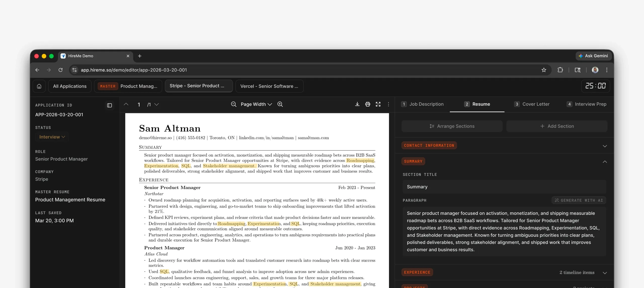Switch to the Cover Letter tab
Screen dimensions: 644x288
535,104
